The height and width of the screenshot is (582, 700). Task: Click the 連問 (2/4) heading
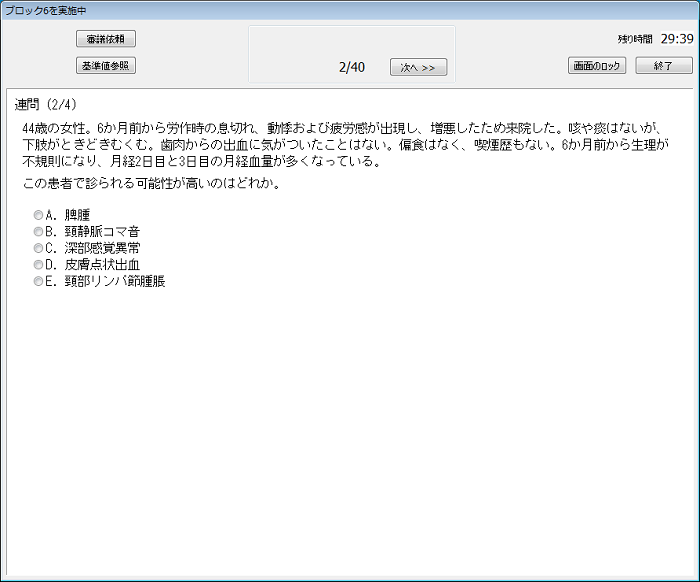46,104
